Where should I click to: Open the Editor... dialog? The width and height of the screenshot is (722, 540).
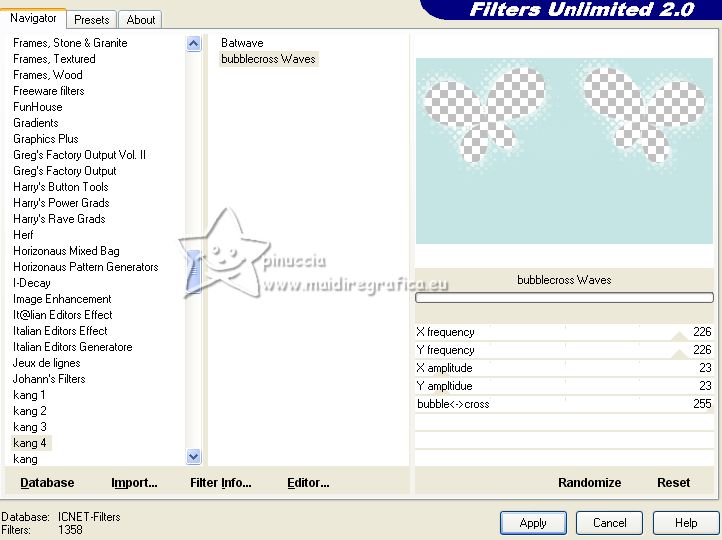(308, 482)
